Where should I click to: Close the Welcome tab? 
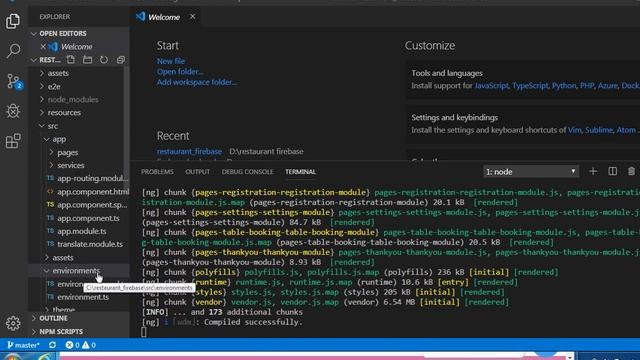(193, 17)
